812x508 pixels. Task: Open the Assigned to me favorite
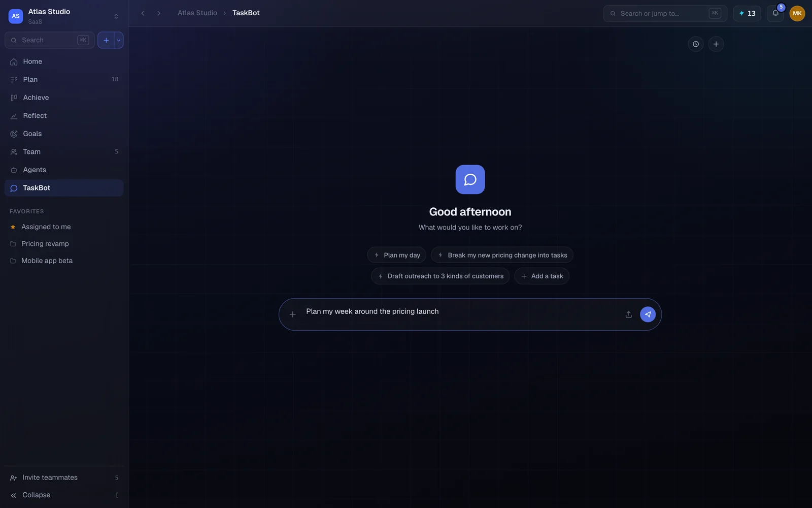click(64, 227)
